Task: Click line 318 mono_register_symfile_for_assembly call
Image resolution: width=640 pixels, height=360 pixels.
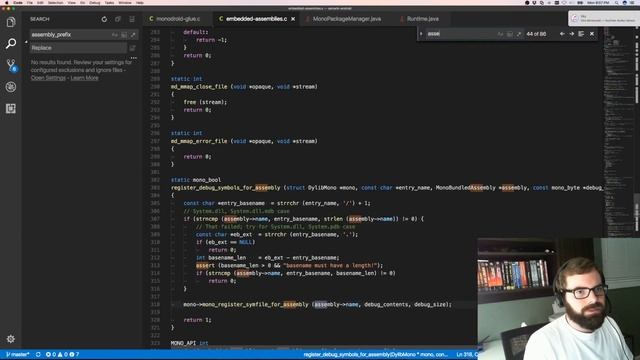Action: click(246, 304)
